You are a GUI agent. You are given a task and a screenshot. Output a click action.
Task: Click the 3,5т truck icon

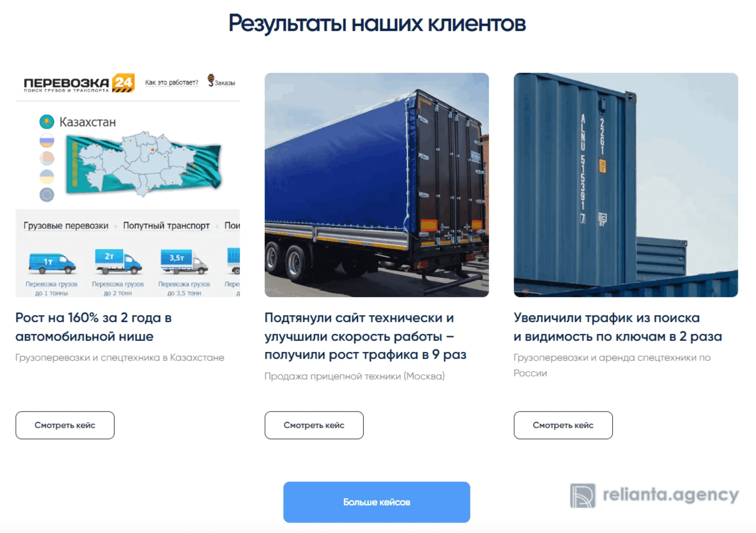click(x=184, y=261)
